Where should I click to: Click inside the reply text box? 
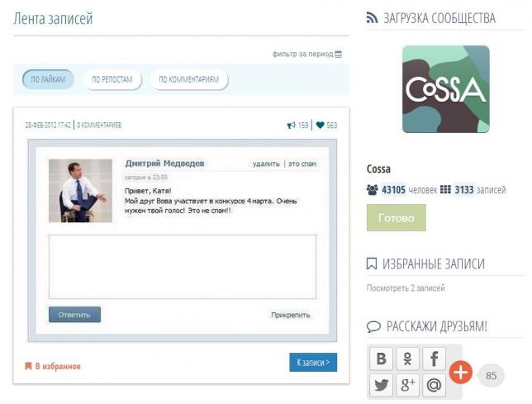tap(183, 267)
